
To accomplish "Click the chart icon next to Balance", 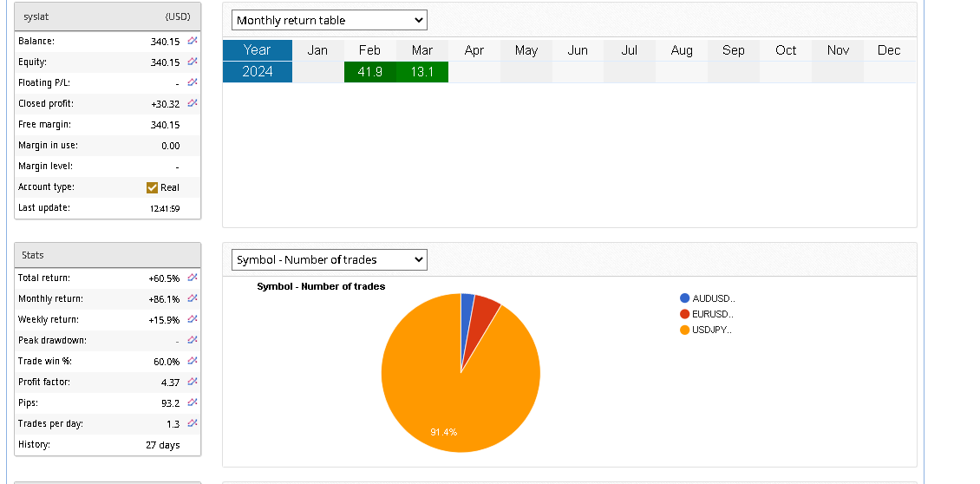I will [x=192, y=41].
